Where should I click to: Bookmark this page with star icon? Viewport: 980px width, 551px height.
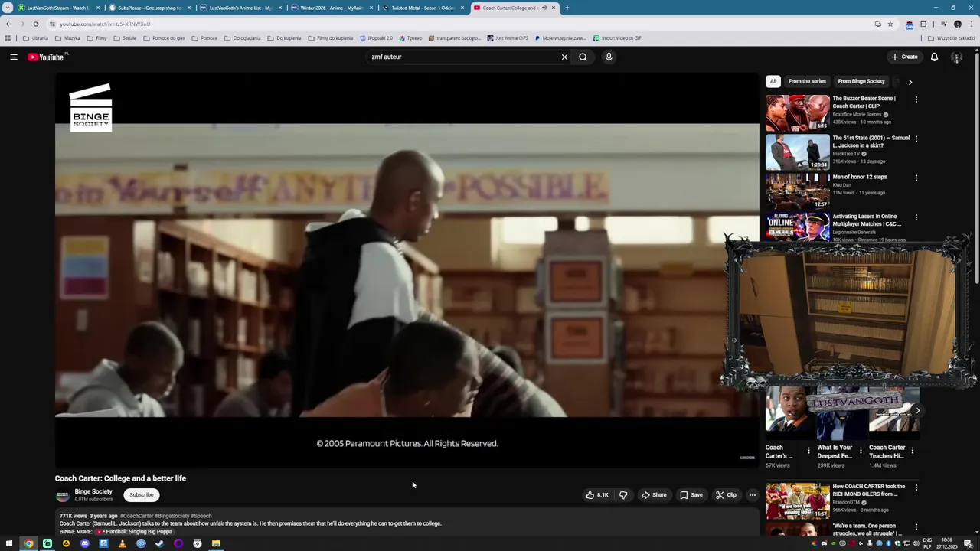click(890, 24)
